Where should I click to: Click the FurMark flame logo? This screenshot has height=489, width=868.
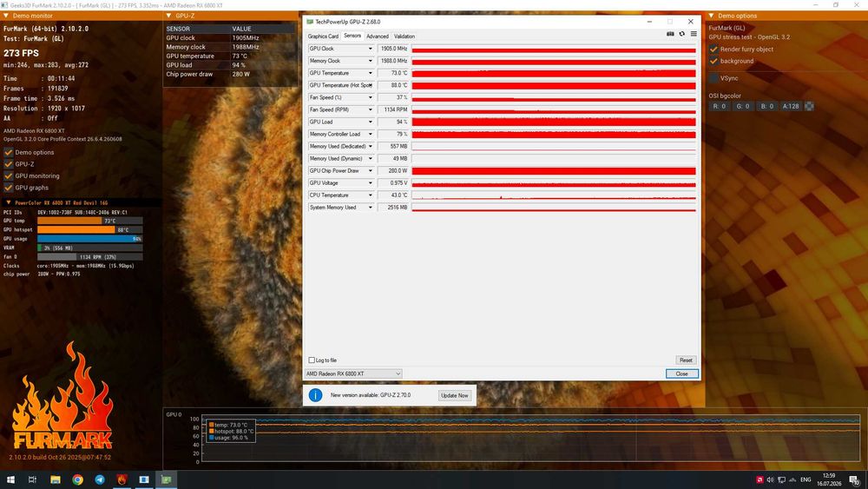coord(62,396)
